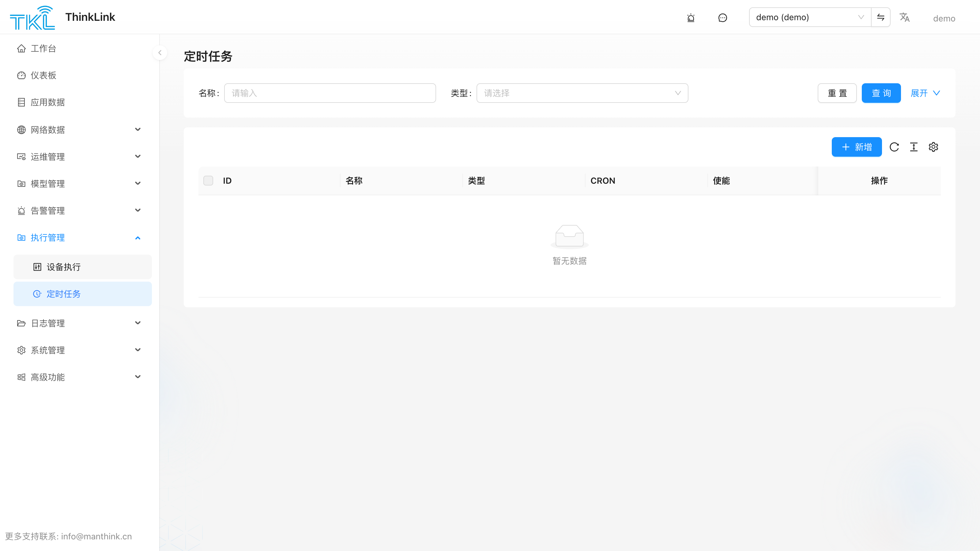Screen dimensions: 980x551
Task: Go to 设备执行 menu item
Action: click(x=83, y=267)
